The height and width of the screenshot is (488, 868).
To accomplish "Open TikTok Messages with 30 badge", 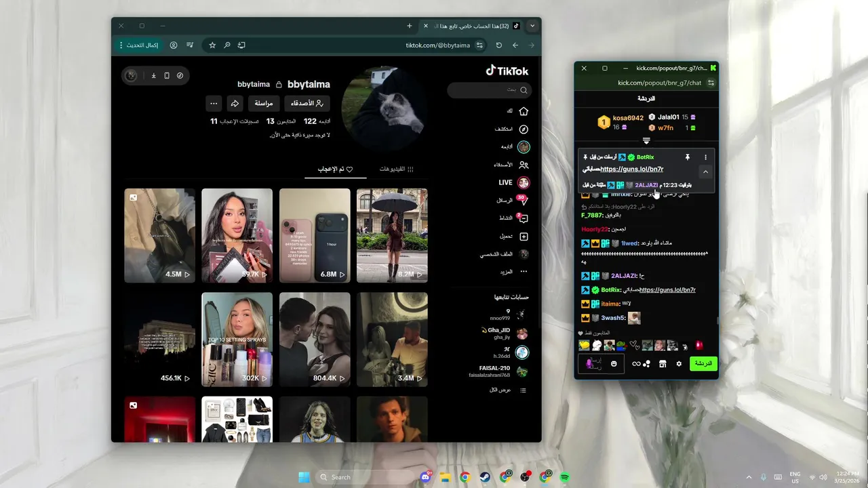I will tap(513, 201).
